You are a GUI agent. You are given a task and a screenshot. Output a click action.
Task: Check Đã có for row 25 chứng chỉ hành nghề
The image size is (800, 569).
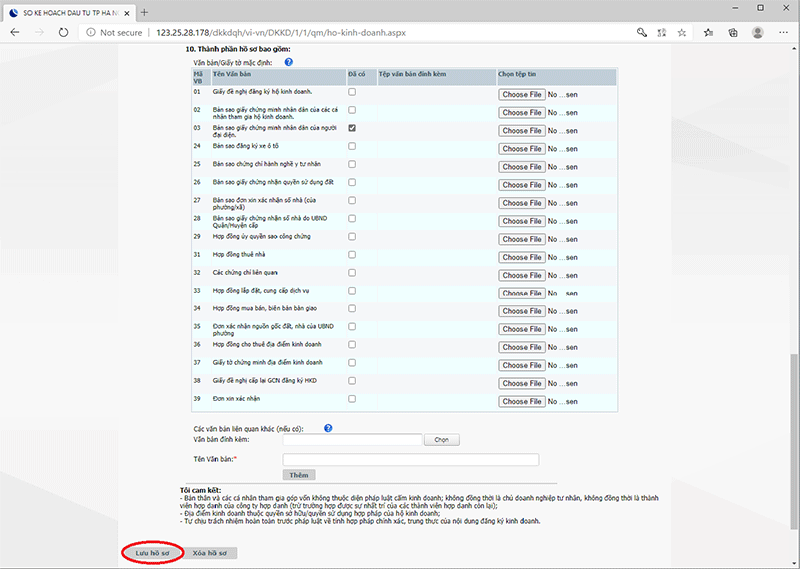pyautogui.click(x=352, y=164)
